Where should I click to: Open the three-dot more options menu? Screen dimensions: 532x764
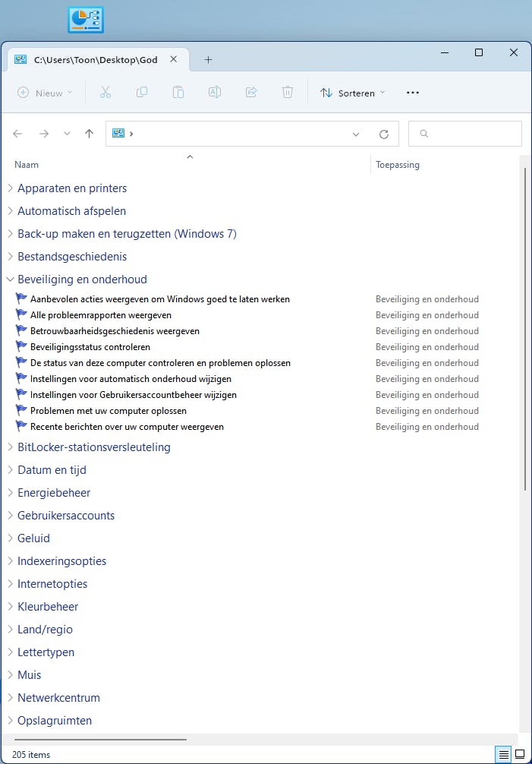(413, 93)
